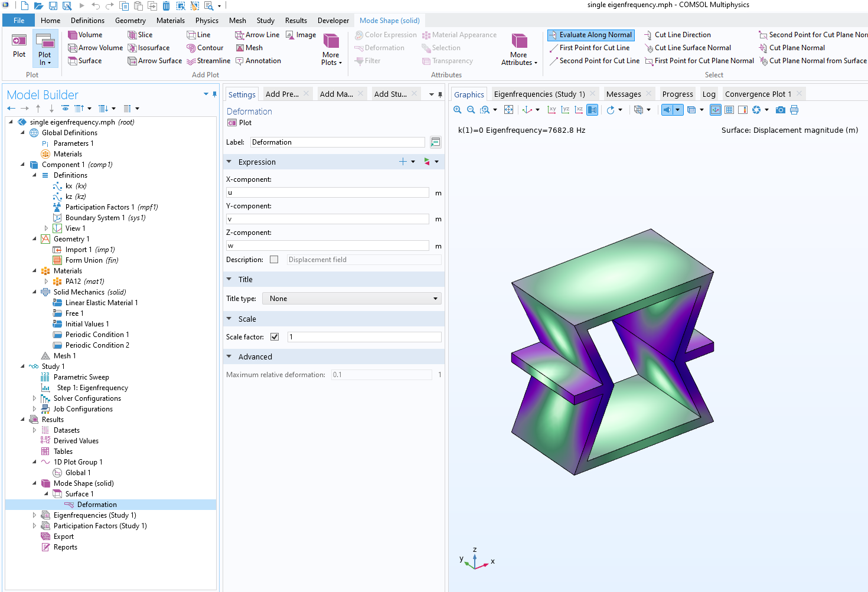This screenshot has height=592, width=868.
Task: Click the X-component expression field
Action: [328, 192]
